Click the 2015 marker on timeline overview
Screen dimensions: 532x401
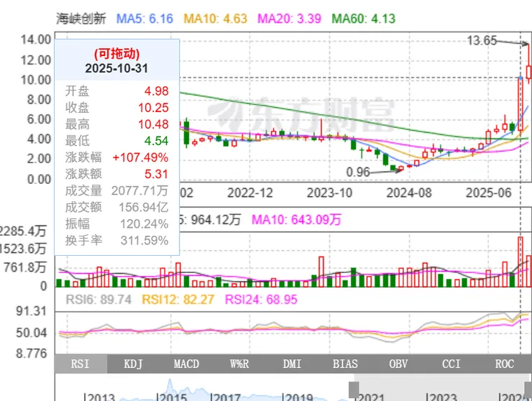172,397
